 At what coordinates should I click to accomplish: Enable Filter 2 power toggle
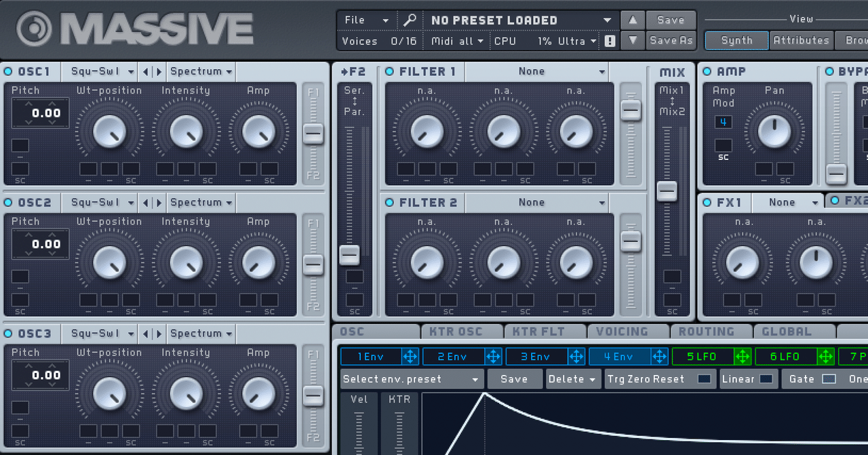[390, 202]
